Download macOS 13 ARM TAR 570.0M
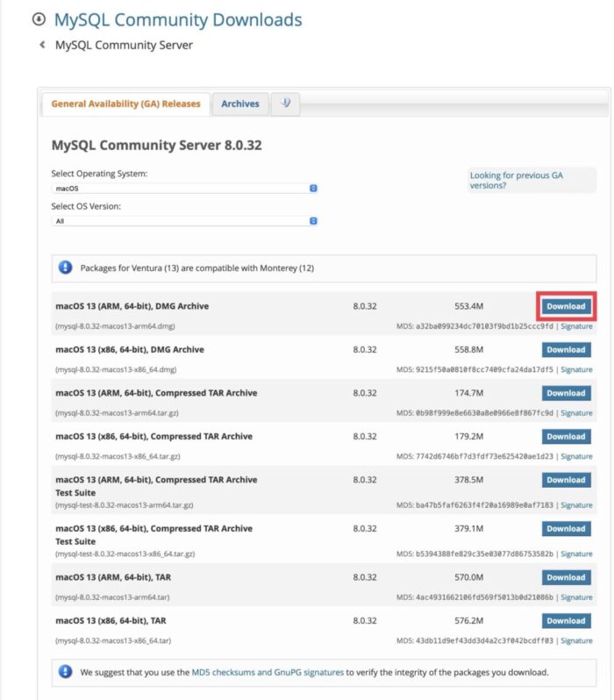This screenshot has width=614, height=700. point(567,577)
